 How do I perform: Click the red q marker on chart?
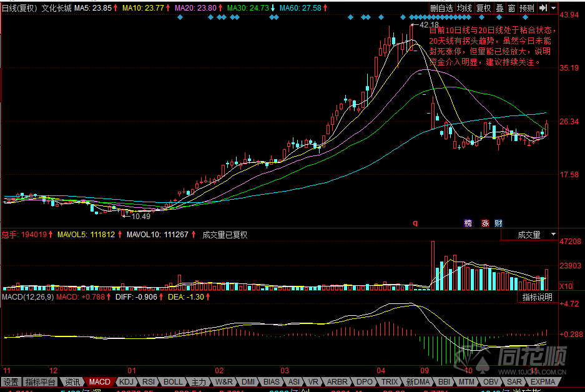click(x=414, y=222)
